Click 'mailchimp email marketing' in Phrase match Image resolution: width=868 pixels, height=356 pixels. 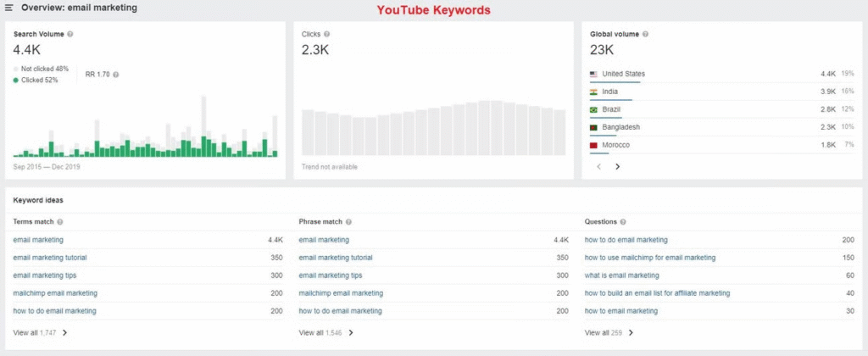(x=341, y=293)
